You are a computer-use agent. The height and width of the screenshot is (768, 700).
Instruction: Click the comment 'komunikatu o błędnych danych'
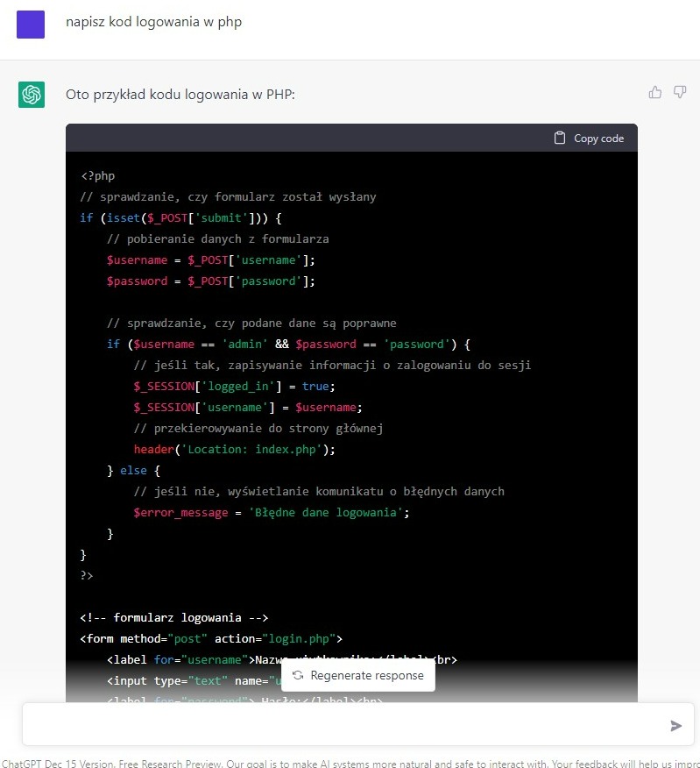click(319, 492)
